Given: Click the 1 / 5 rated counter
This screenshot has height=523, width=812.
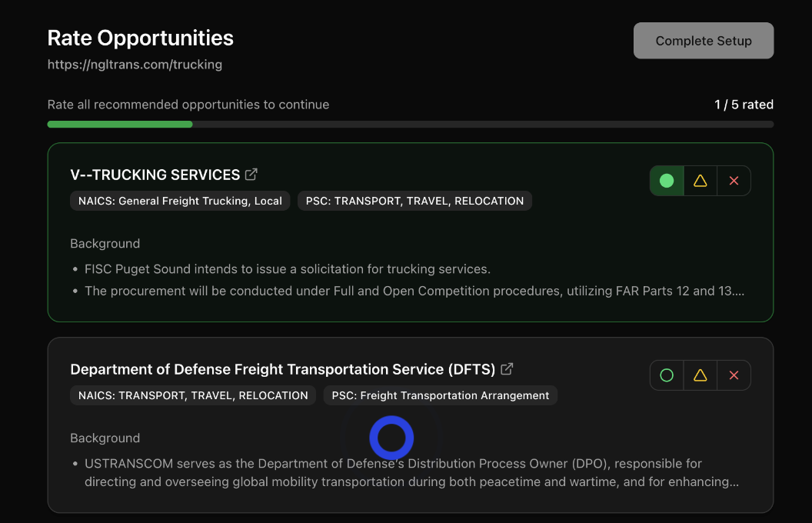Looking at the screenshot, I should [x=744, y=105].
